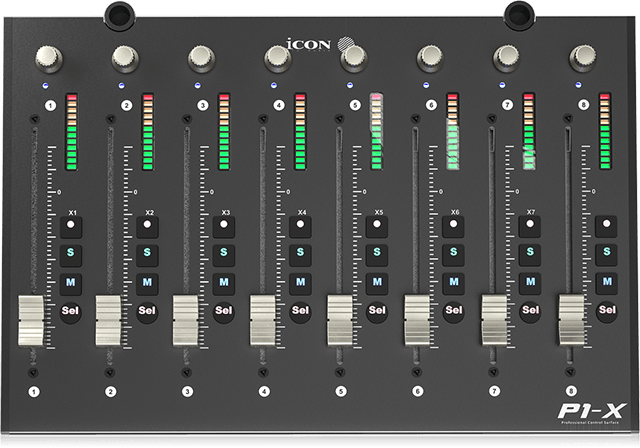Viewport: 640px width, 448px height.
Task: Click the Solo button on channel 1
Action: pyautogui.click(x=71, y=255)
